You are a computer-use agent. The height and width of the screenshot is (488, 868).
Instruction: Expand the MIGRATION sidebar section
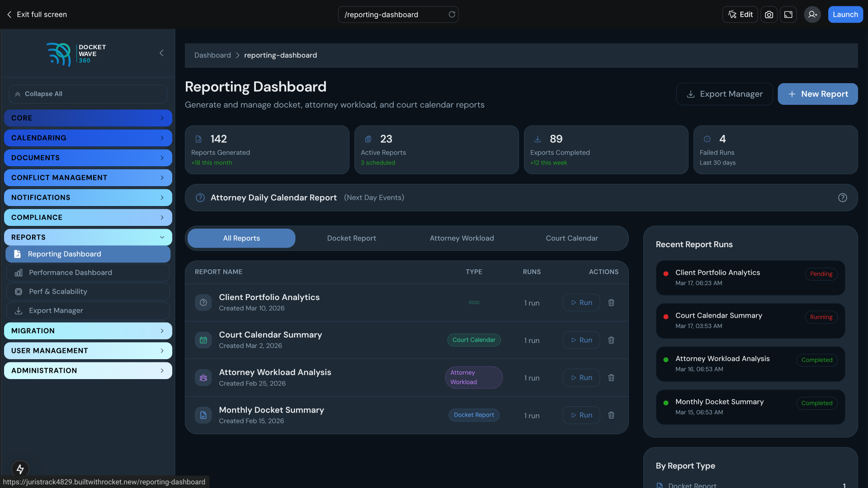pyautogui.click(x=88, y=331)
